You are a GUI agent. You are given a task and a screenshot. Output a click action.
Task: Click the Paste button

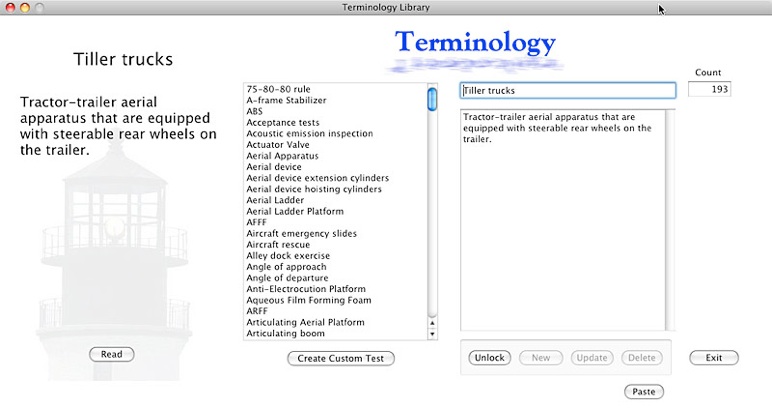tap(644, 392)
